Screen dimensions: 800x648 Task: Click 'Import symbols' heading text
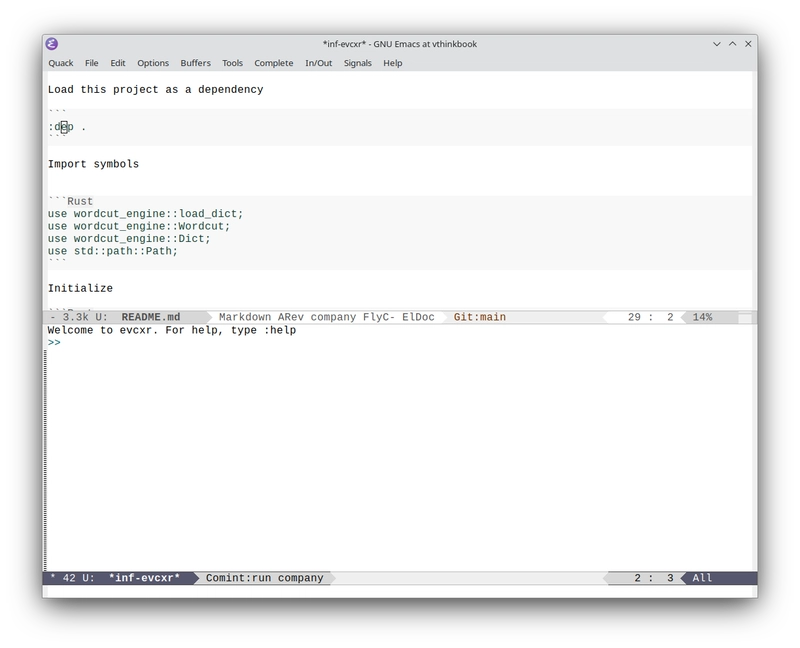93,164
